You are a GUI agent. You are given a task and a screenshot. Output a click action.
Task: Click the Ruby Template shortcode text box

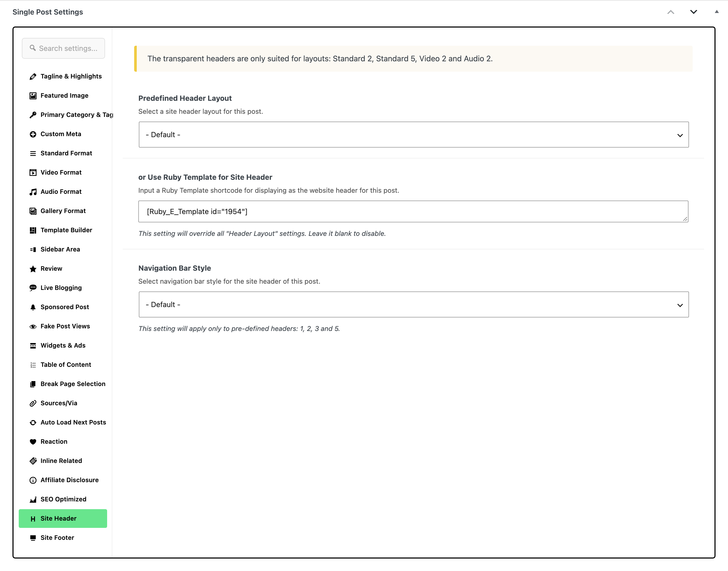413,212
